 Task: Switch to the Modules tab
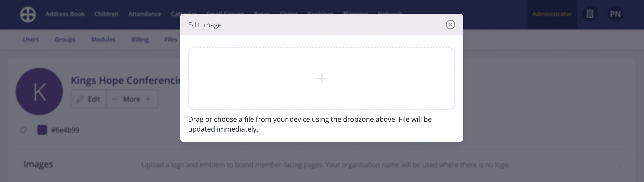click(x=103, y=40)
